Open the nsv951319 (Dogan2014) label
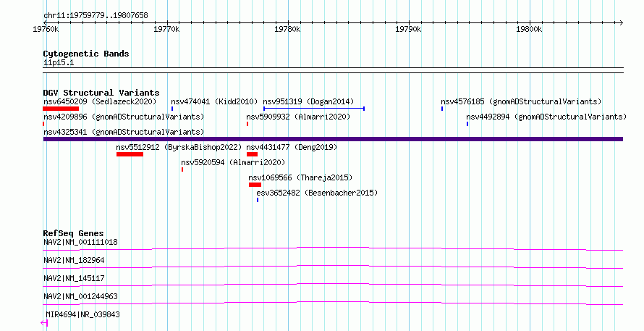The image size is (644, 331). coord(308,101)
